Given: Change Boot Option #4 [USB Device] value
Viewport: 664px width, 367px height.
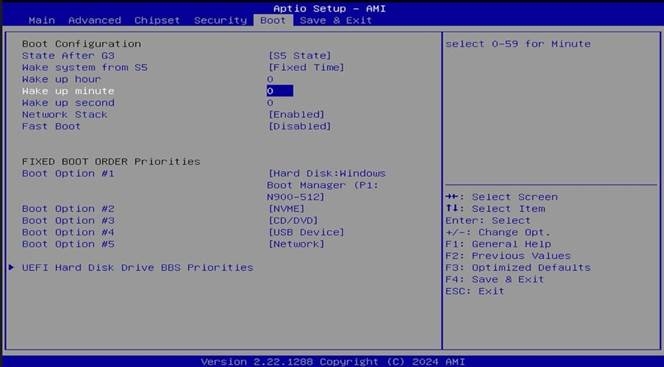Looking at the screenshot, I should point(306,232).
